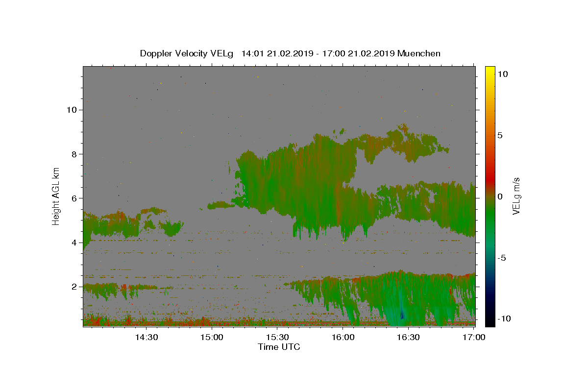
Task: Click the 15:30 time tick label
Action: [277, 337]
